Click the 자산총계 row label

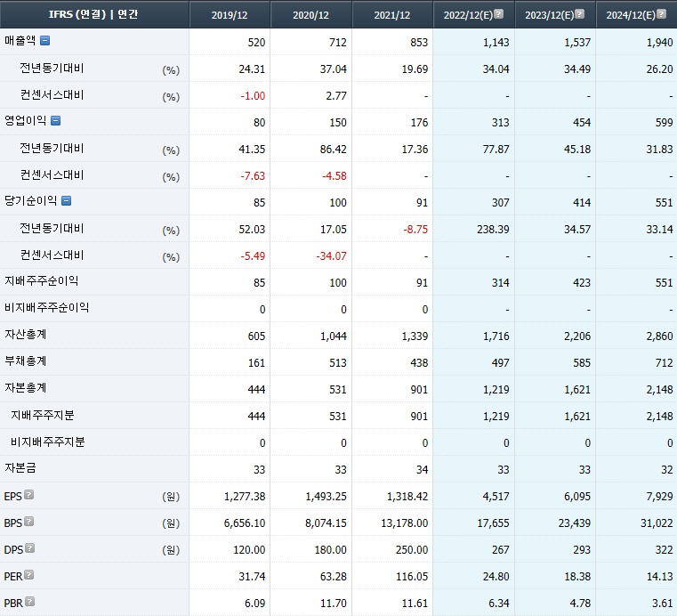25,335
